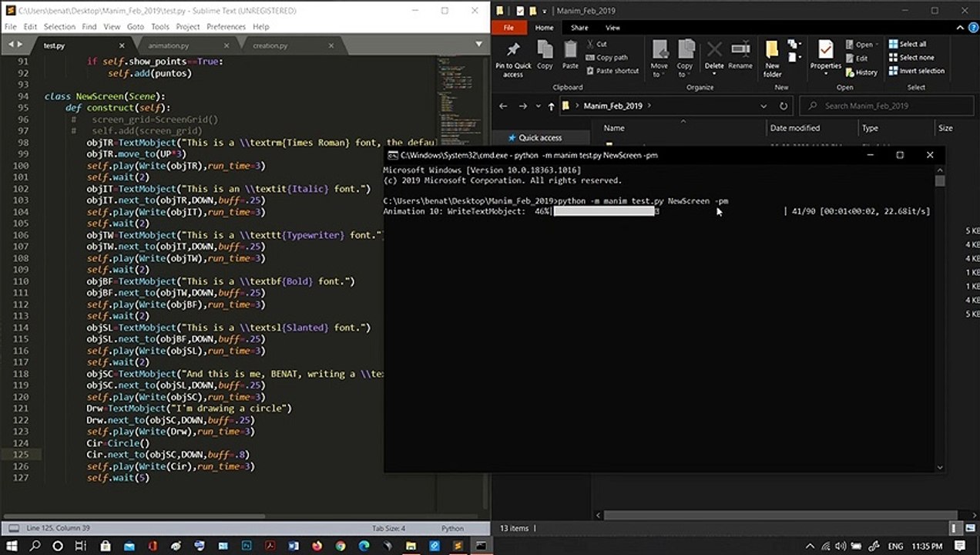Open Explorer View ribbon tab
This screenshot has height=555, width=980.
[612, 28]
